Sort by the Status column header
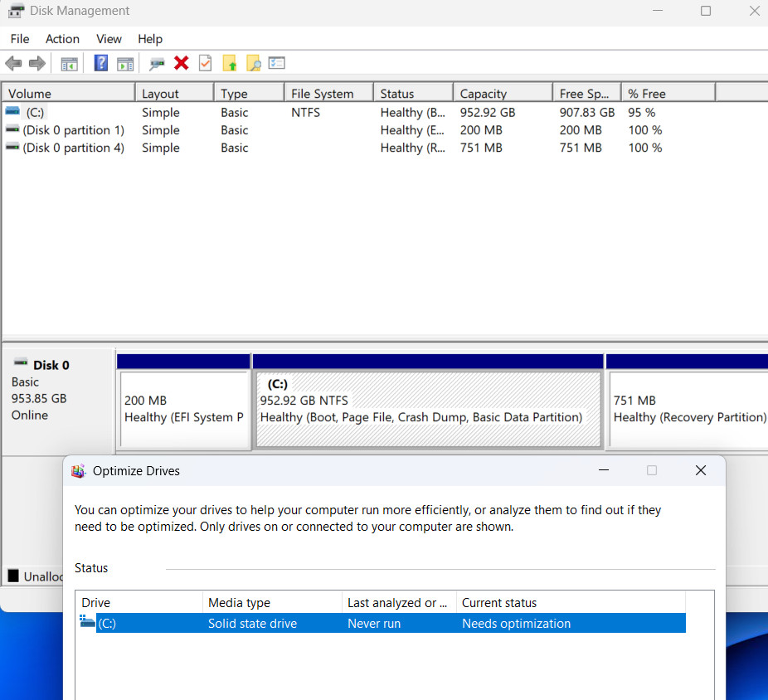 (x=413, y=93)
